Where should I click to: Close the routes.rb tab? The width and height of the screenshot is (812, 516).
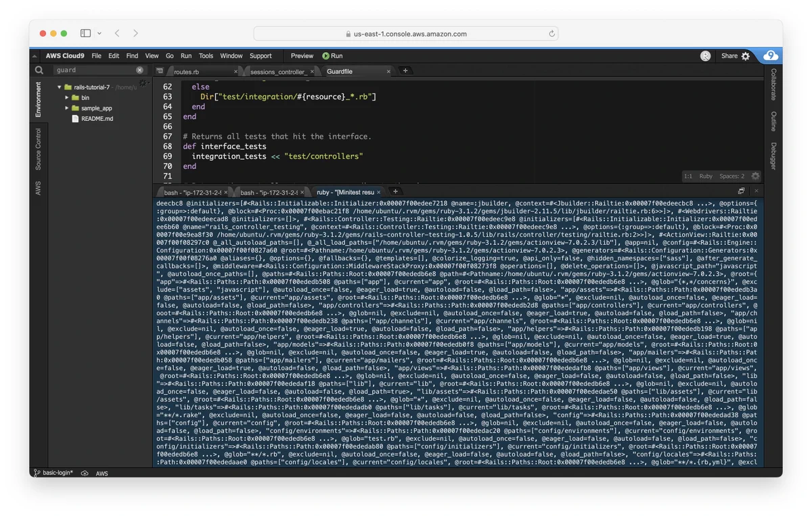[x=235, y=71]
